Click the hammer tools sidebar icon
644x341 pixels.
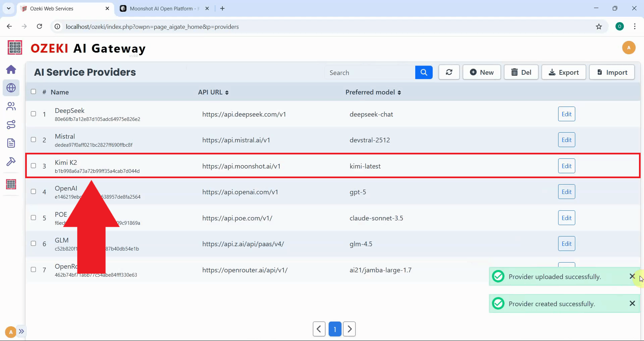[11, 161]
